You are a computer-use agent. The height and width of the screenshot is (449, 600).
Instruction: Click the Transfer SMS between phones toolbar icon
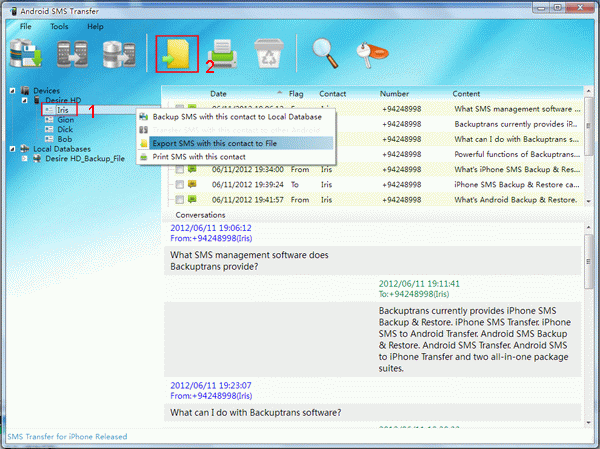pyautogui.click(x=72, y=54)
